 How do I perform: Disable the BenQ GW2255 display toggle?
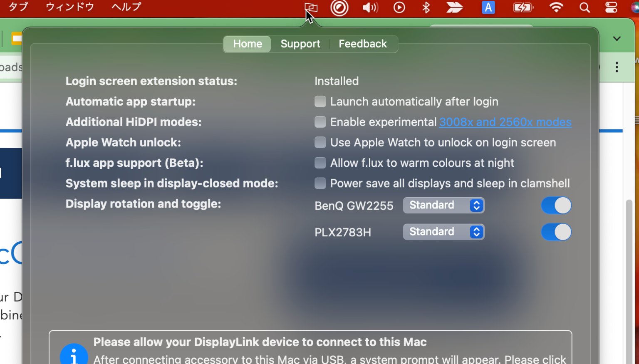[x=556, y=205]
